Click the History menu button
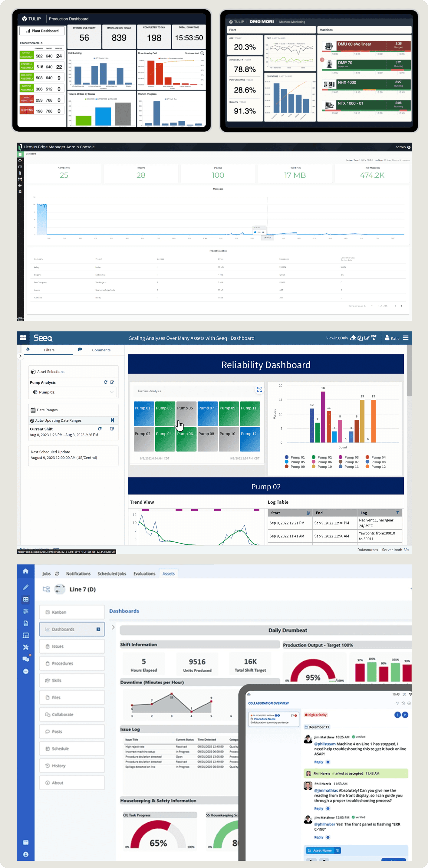Image resolution: width=428 pixels, height=868 pixels. tap(72, 766)
